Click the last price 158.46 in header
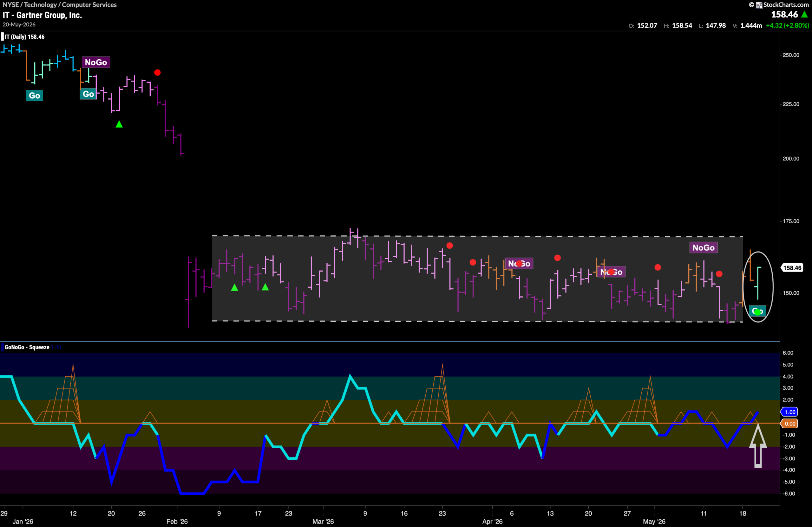 785,15
